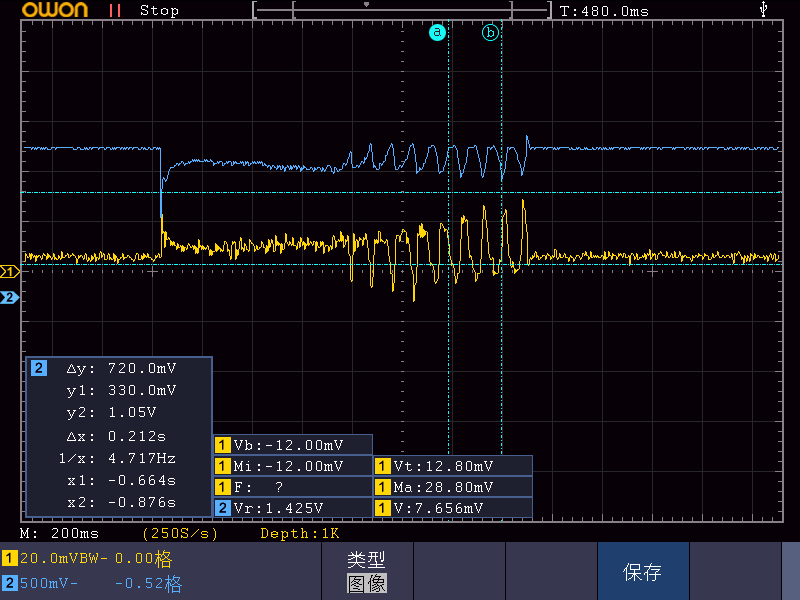Click the Δx: 0.212s readout
The height and width of the screenshot is (600, 800).
point(116,436)
